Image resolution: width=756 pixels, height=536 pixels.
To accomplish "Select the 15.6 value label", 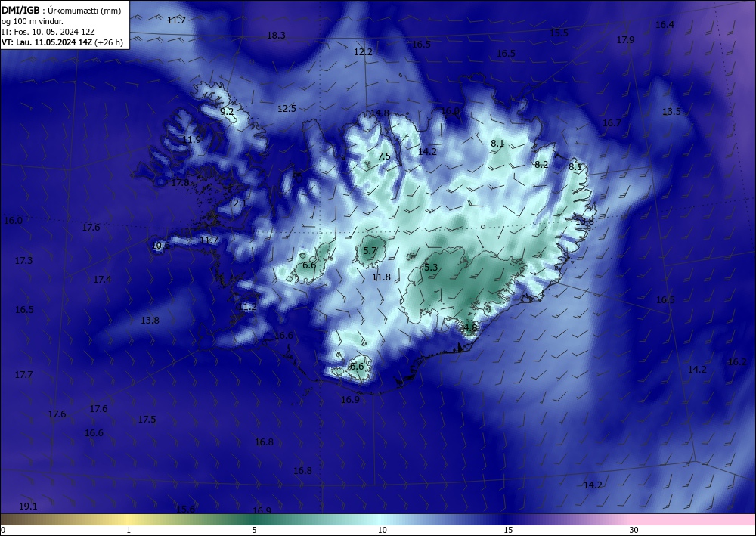I will (185, 510).
